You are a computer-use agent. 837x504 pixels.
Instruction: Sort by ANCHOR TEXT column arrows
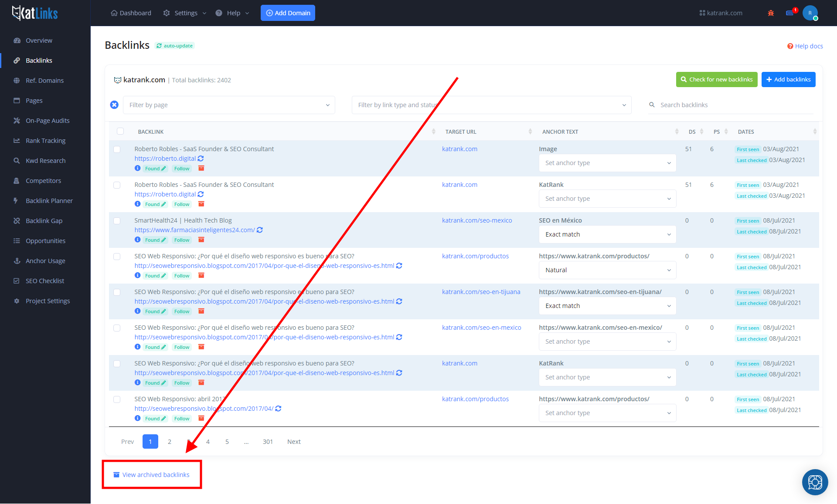677,132
